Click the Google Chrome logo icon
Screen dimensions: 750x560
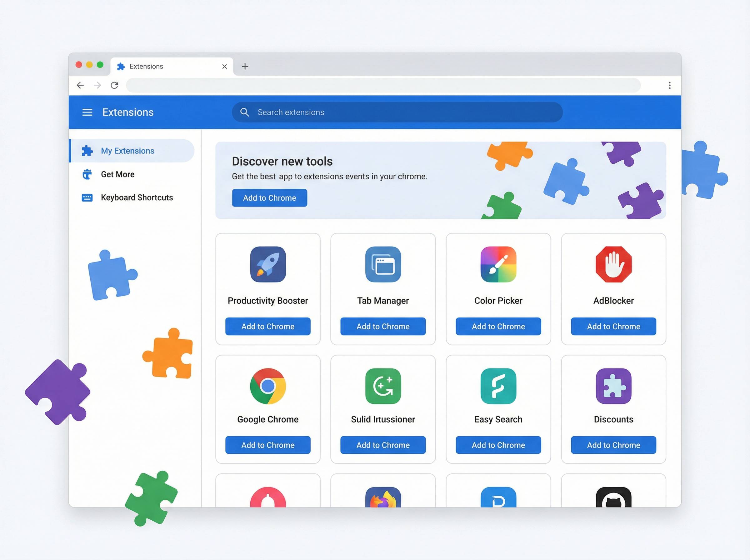tap(268, 386)
